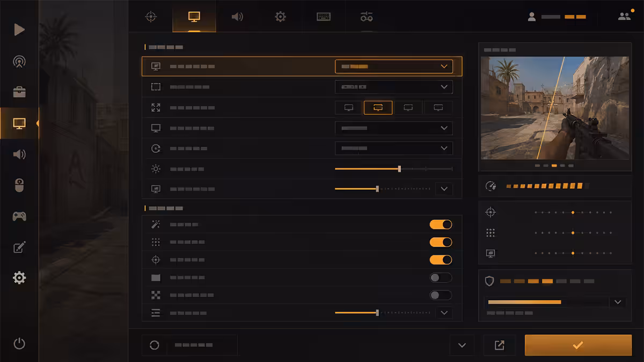Open the gamepad controller icon in the sidebar
Image resolution: width=644 pixels, height=362 pixels.
(x=19, y=216)
